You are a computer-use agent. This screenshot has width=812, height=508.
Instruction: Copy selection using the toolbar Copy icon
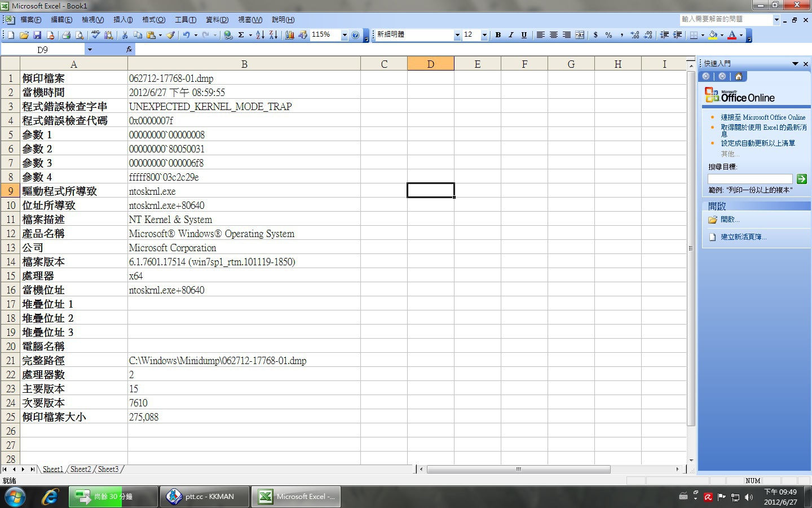point(138,35)
